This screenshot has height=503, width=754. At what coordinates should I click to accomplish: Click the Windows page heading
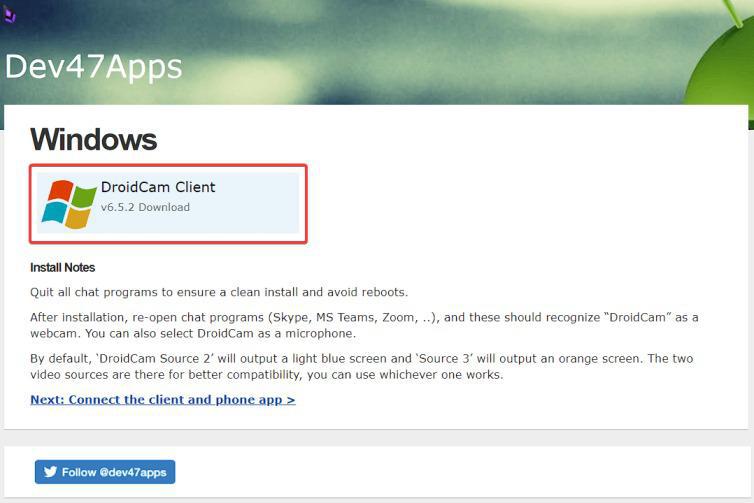(x=93, y=139)
